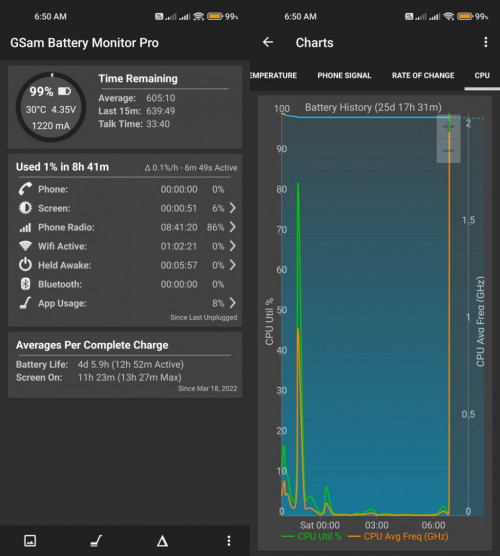
Task: Switch to the Rate of Change tab
Action: (423, 76)
